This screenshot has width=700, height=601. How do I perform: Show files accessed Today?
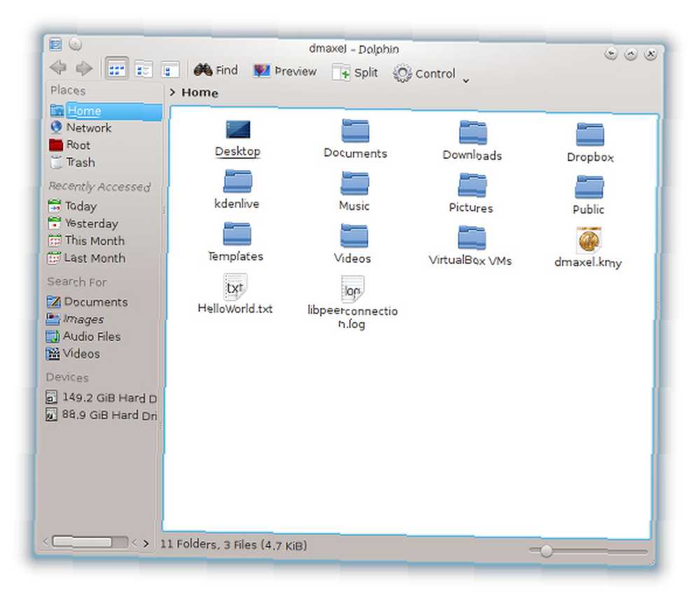tap(72, 206)
